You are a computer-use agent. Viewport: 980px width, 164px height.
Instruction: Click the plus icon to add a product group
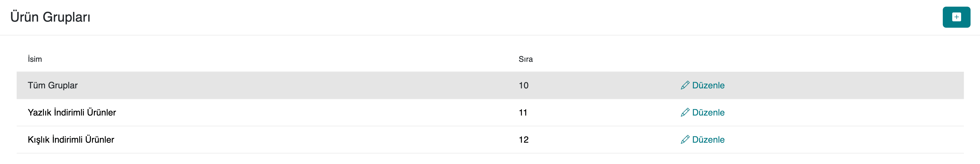point(956,17)
